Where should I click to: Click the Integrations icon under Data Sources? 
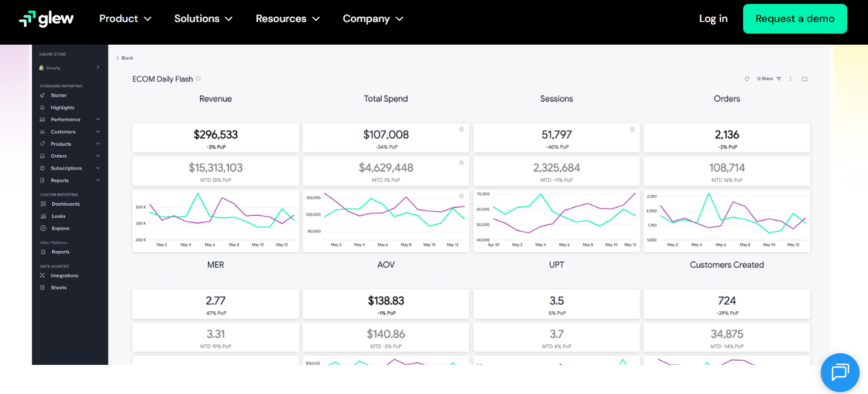43,276
